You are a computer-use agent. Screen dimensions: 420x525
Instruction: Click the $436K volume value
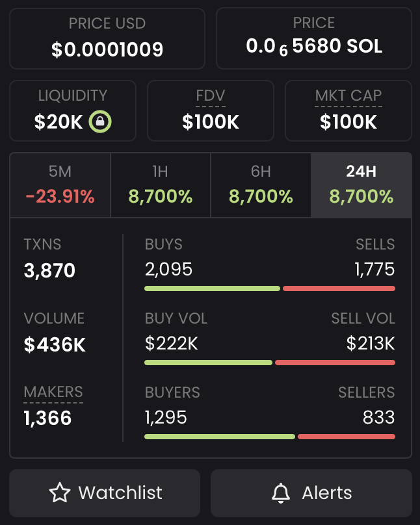(55, 344)
